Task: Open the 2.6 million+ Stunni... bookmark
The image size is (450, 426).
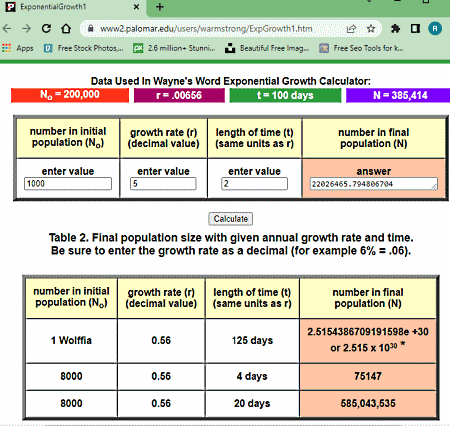Action: click(174, 48)
